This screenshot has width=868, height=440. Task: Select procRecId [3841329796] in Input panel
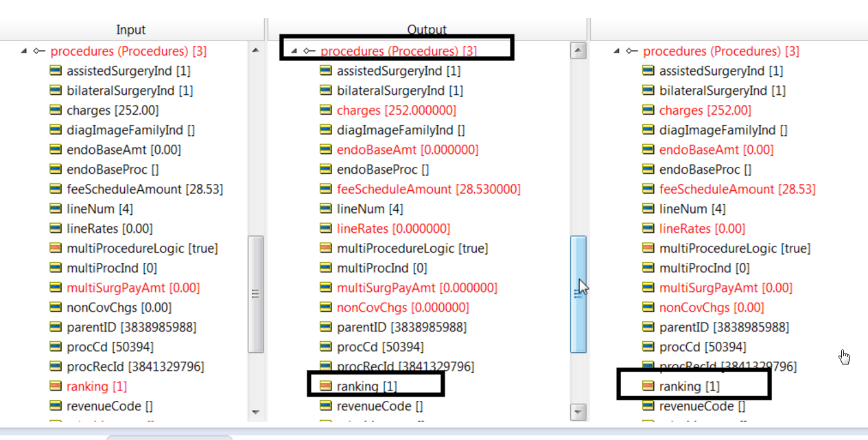[x=135, y=367]
